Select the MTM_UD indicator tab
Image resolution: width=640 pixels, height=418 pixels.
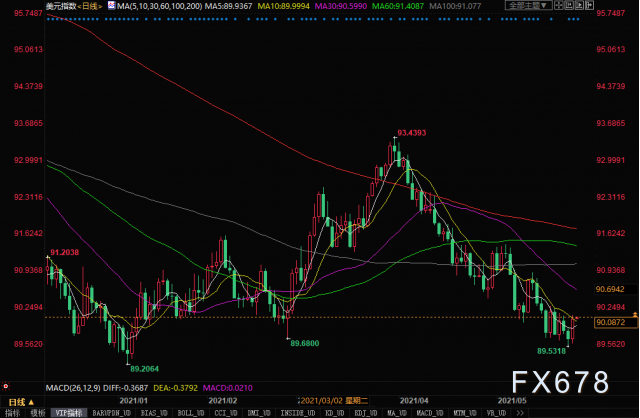(x=465, y=413)
